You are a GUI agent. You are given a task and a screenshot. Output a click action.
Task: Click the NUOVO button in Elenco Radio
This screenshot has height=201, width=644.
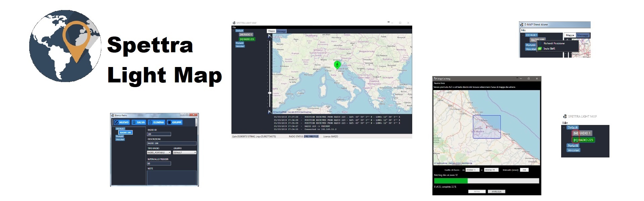(122, 122)
